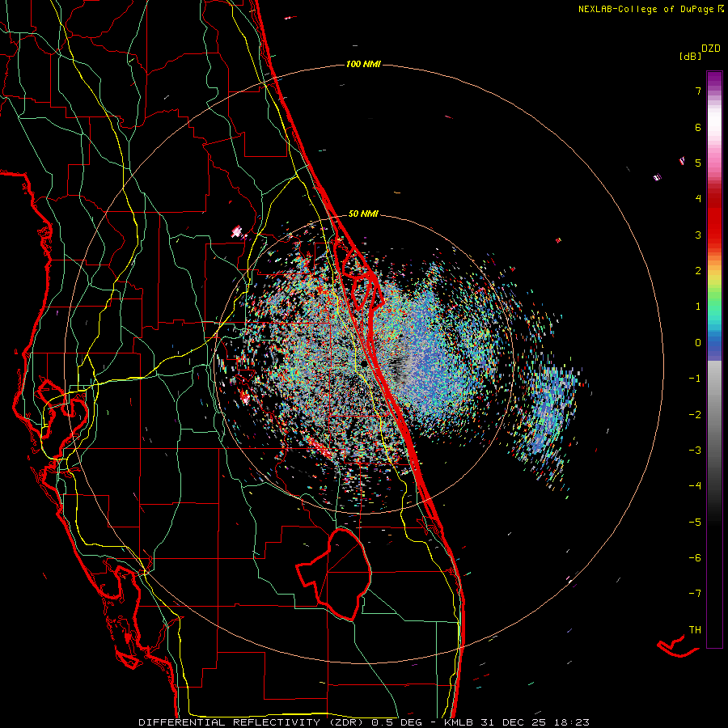Click the 0.5 DEG elevation text
Screen dimensions: 728x728
pyautogui.click(x=397, y=722)
